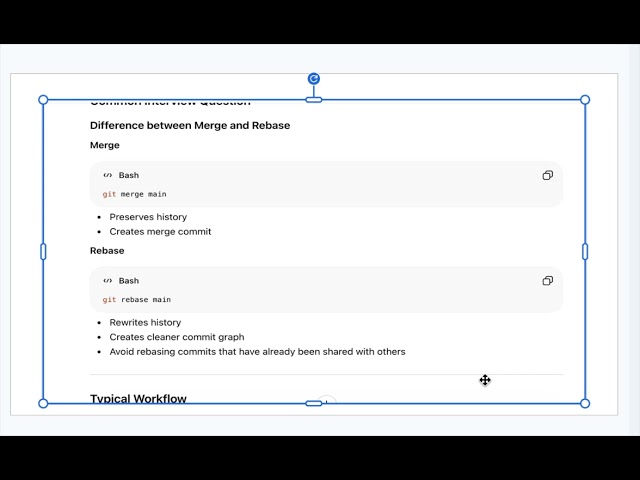Click the bottom-middle edge selection handle
Viewport: 640px width, 480px height.
pyautogui.click(x=313, y=404)
